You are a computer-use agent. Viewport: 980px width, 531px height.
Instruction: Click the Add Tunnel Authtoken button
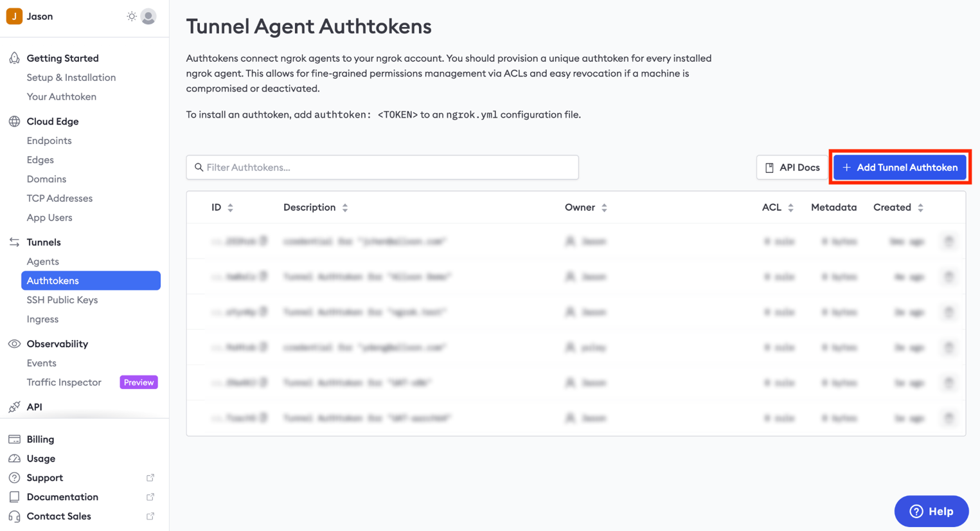point(900,167)
